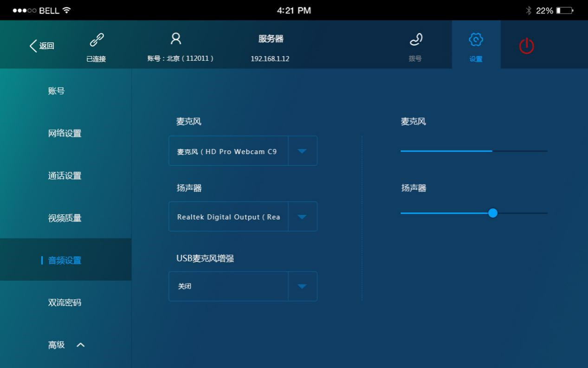The image size is (588, 368).
Task: Click the Bluetooth icon in status bar
Action: 528,10
